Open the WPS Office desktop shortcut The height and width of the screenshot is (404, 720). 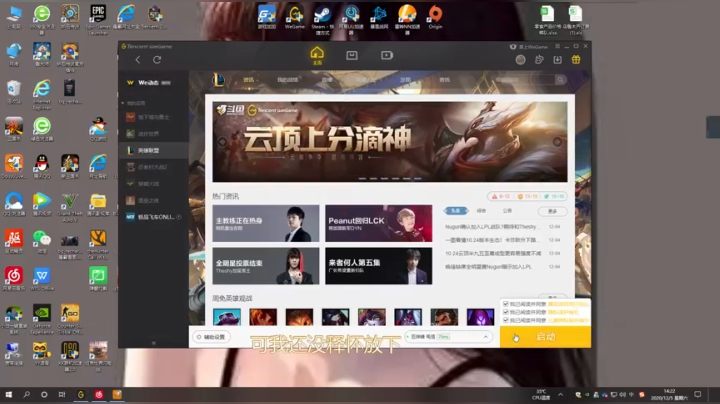[42, 279]
